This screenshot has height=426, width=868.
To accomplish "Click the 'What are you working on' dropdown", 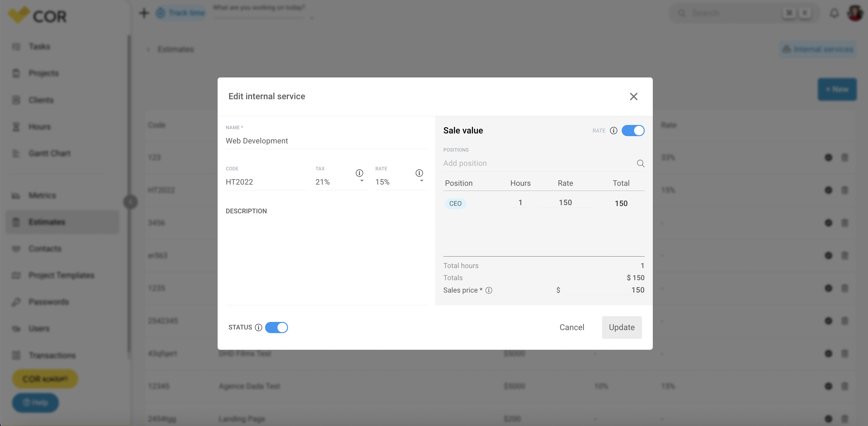I will click(x=312, y=18).
